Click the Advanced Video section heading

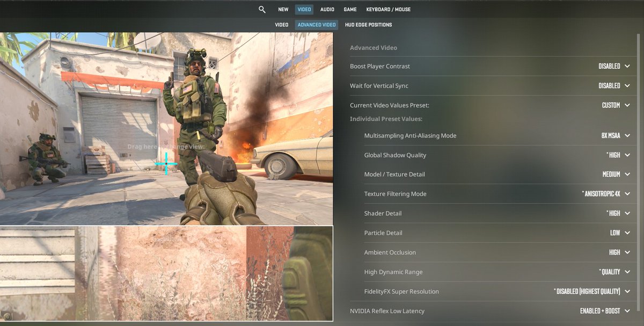pos(374,48)
